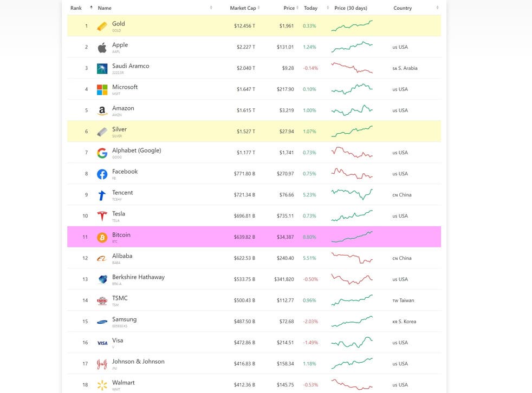
Task: Click the Apple logo icon
Action: pyautogui.click(x=102, y=48)
